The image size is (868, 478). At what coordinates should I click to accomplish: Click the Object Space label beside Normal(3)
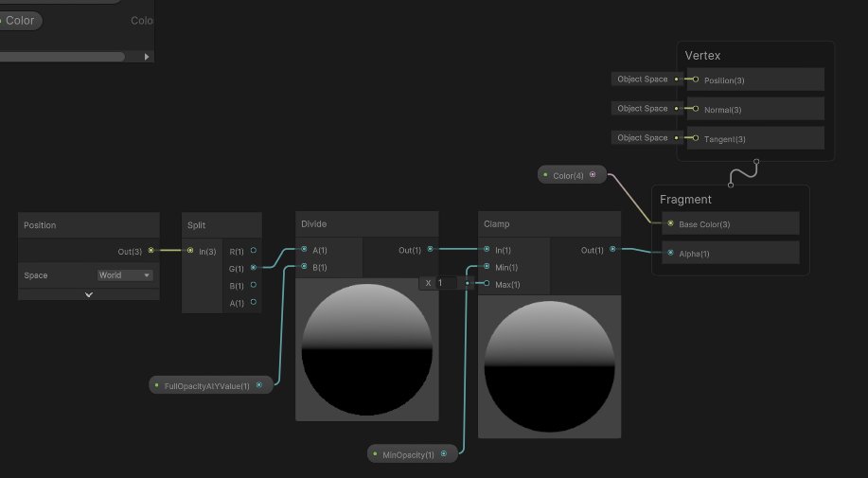click(x=642, y=109)
